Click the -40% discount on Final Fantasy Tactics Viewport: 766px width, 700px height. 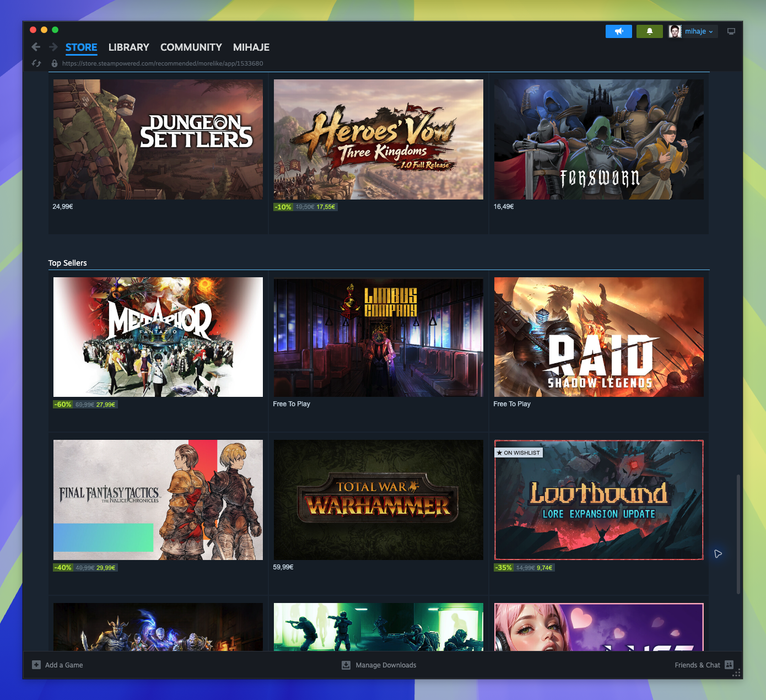(85, 568)
